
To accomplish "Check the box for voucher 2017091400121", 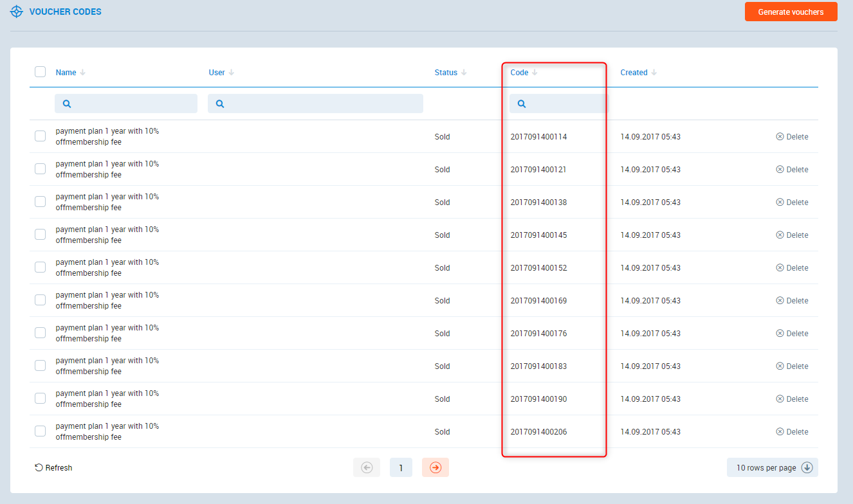I will click(x=40, y=169).
